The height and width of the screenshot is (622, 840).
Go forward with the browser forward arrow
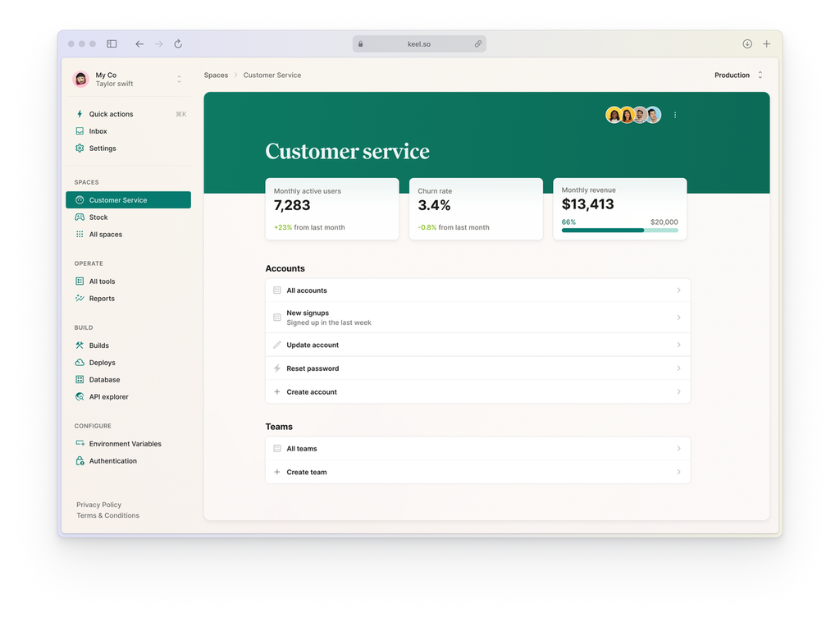pos(158,44)
